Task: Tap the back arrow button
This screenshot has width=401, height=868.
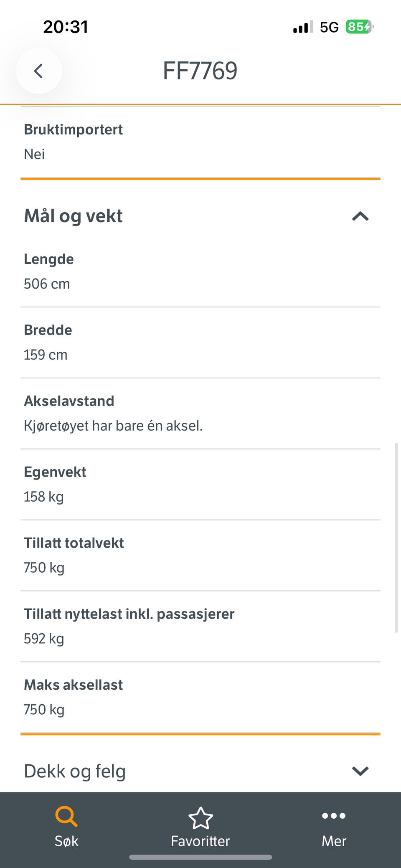Action: pos(39,71)
